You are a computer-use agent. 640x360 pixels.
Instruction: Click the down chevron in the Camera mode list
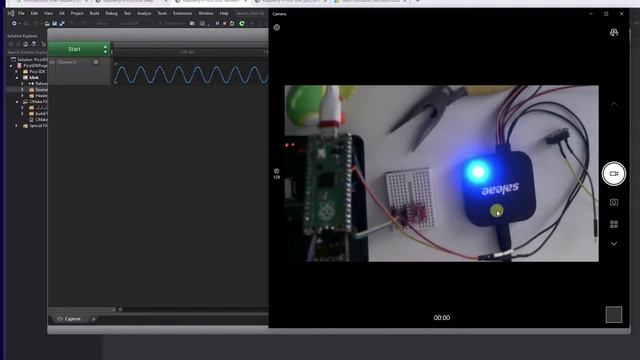613,244
